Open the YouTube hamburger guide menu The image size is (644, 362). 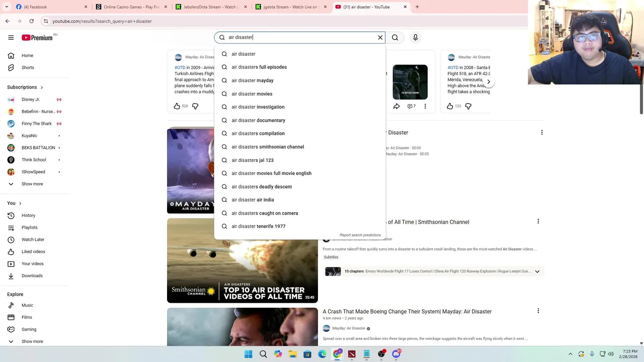tap(11, 37)
